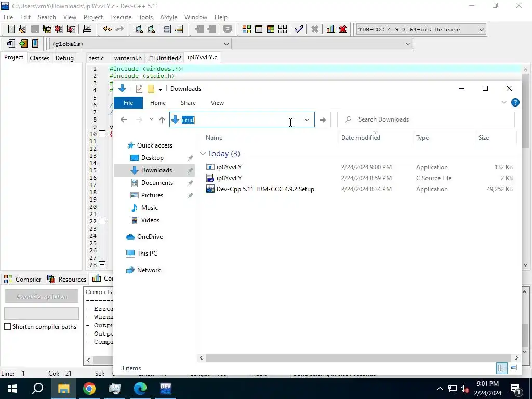
Task: Open the TDM-GCC compiler set dropdown
Action: pyautogui.click(x=482, y=30)
